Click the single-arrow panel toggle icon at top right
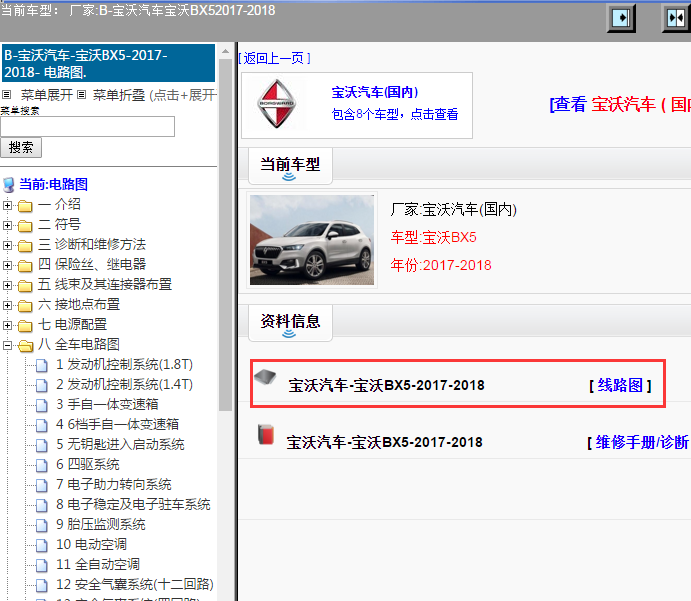The height and width of the screenshot is (601, 691). point(621,19)
